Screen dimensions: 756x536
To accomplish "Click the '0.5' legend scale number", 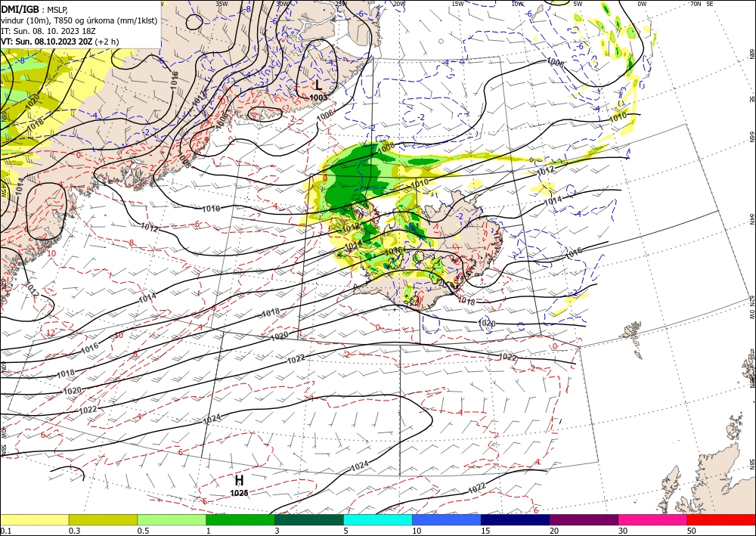I will (143, 531).
